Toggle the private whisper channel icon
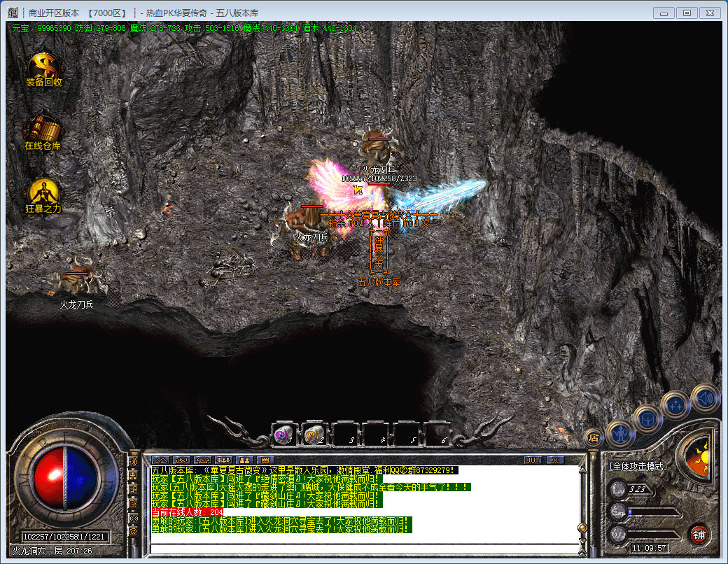This screenshot has width=728, height=564. click(134, 504)
